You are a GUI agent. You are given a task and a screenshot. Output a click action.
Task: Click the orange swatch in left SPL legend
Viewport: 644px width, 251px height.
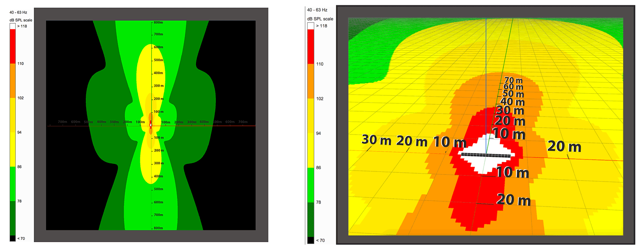[12, 81]
